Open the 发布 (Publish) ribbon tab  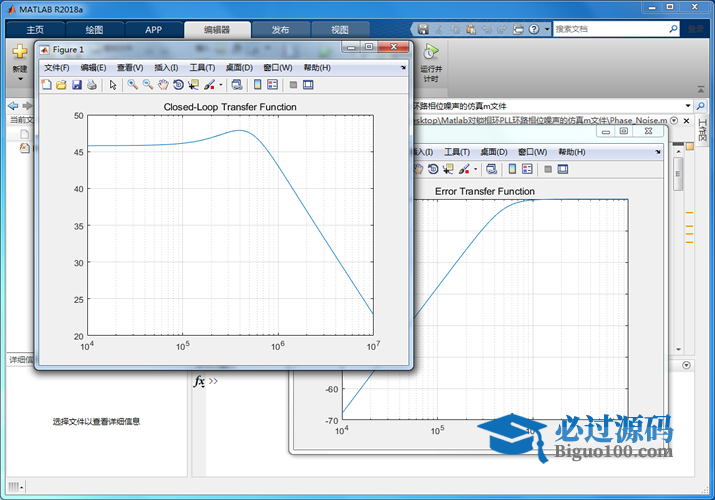pyautogui.click(x=281, y=30)
